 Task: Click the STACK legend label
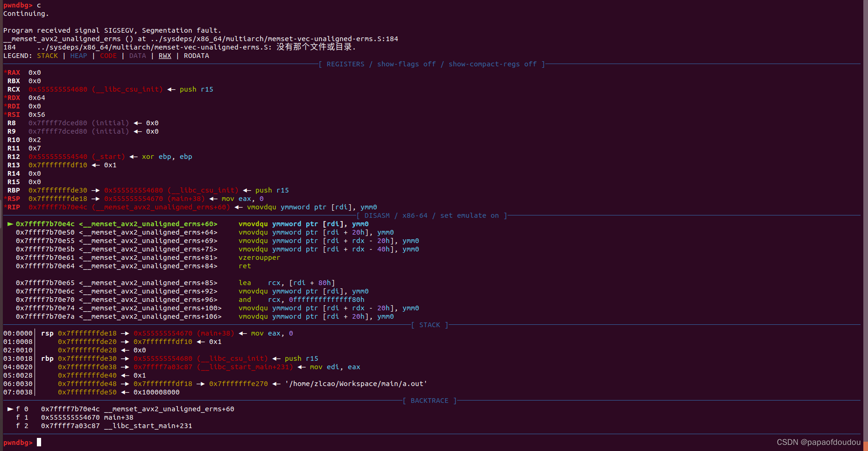coord(47,56)
